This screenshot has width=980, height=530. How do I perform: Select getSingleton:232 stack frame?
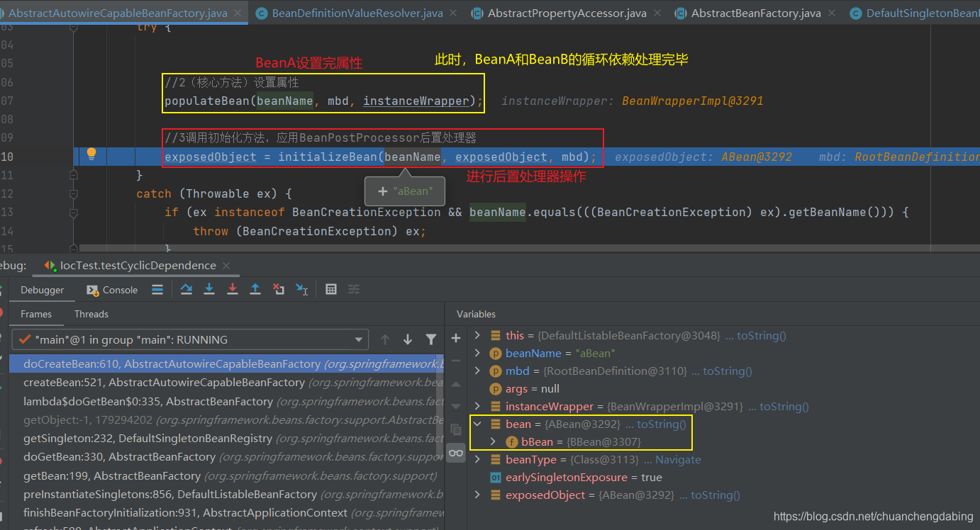point(226,438)
